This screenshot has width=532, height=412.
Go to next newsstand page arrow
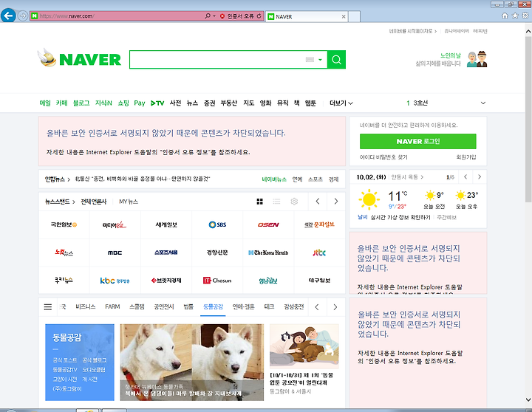(x=336, y=202)
